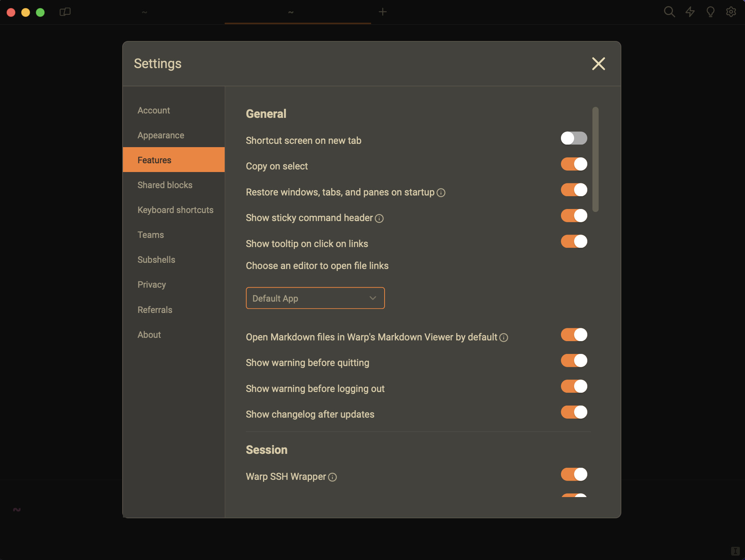
Task: Toggle Show changelog after updates off
Action: pyautogui.click(x=574, y=412)
